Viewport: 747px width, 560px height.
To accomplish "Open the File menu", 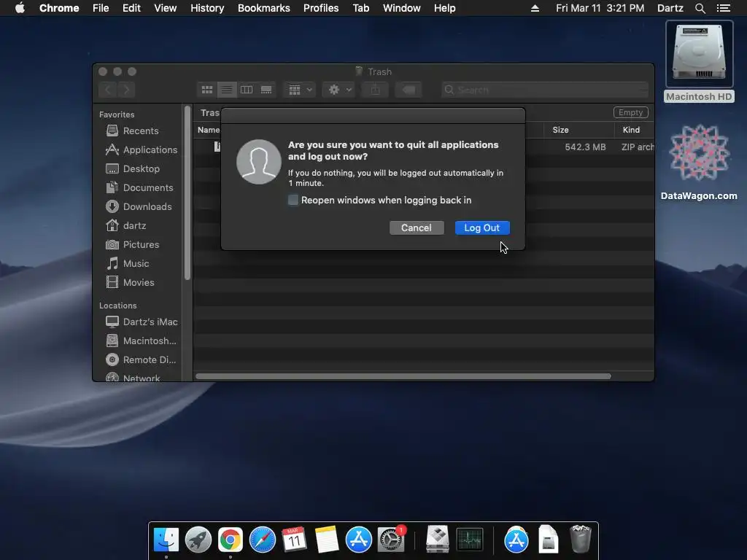I will pyautogui.click(x=101, y=8).
